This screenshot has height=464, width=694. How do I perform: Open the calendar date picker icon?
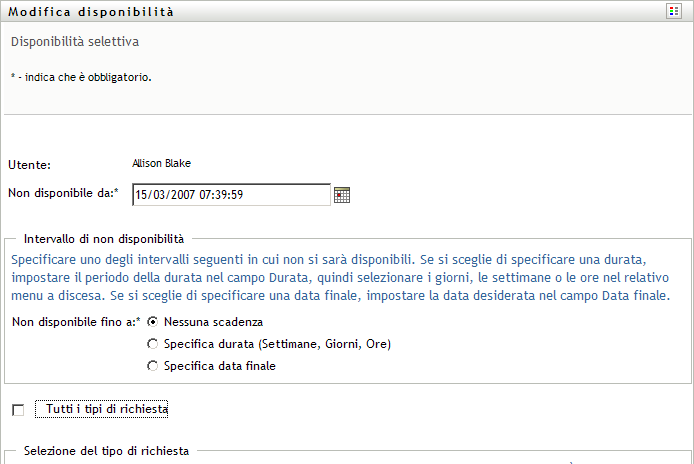342,195
